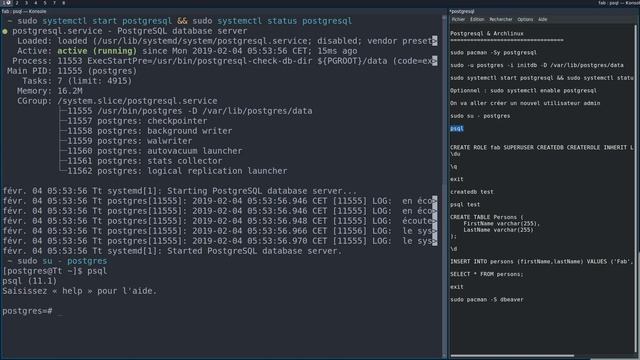This screenshot has width=640, height=360.
Task: Click the '*postgresql' editor window title
Action: [x=462, y=11]
